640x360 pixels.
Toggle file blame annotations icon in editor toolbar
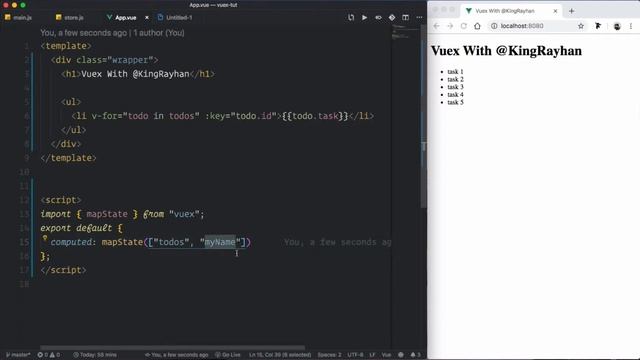378,18
